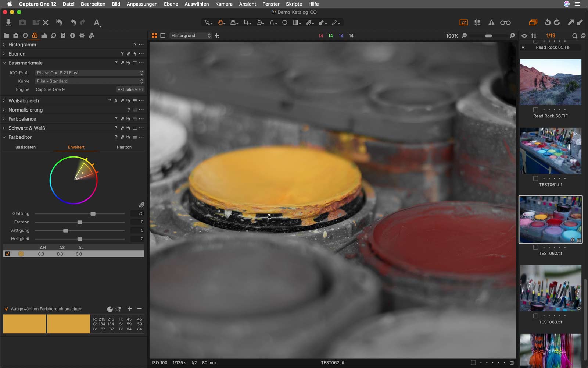The height and width of the screenshot is (368, 588).
Task: Select the cursor selection tool
Action: pos(207,22)
